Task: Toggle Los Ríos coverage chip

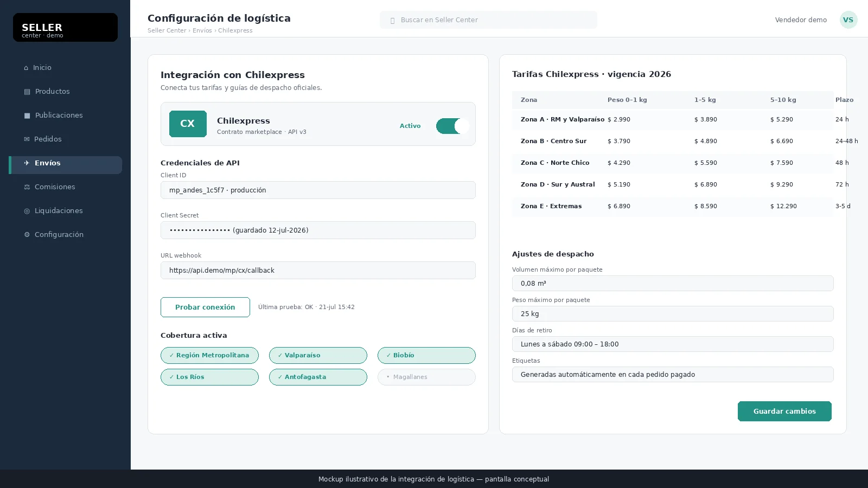Action: click(x=209, y=377)
